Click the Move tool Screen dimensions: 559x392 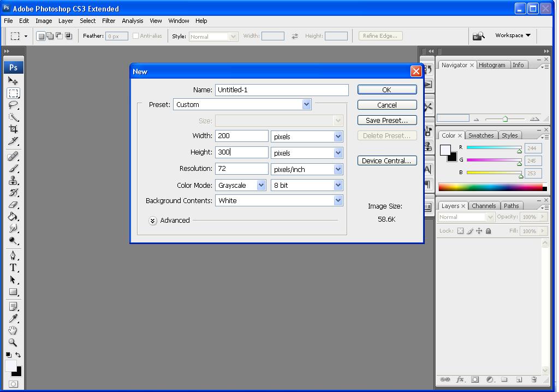click(x=13, y=81)
